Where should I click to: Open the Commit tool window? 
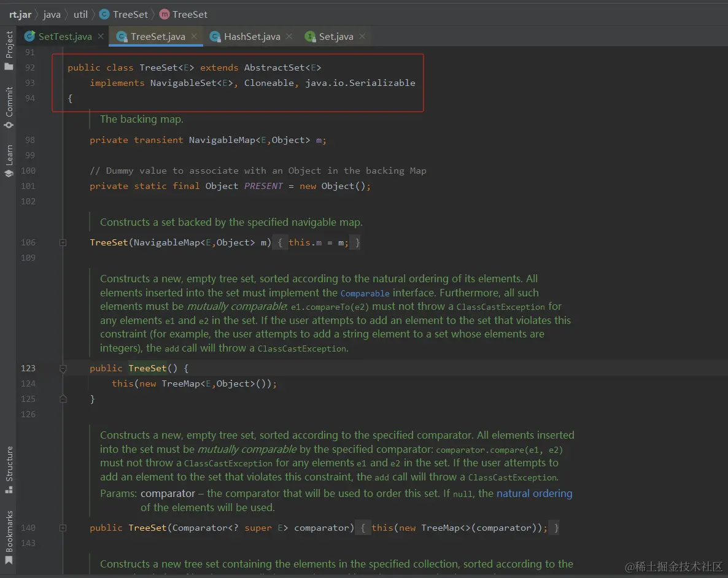coord(9,108)
